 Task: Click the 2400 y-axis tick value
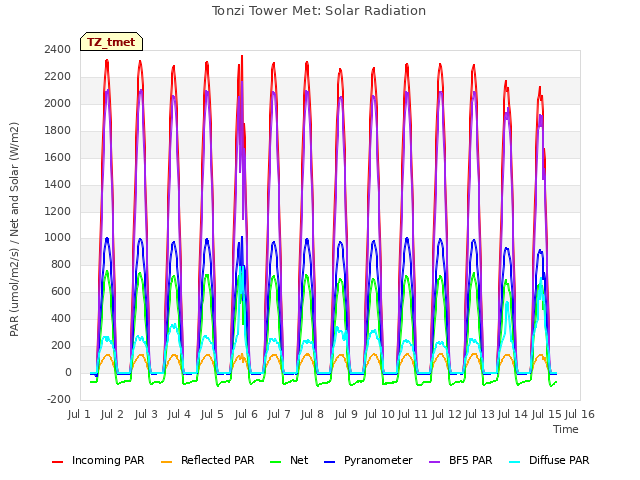tap(58, 49)
